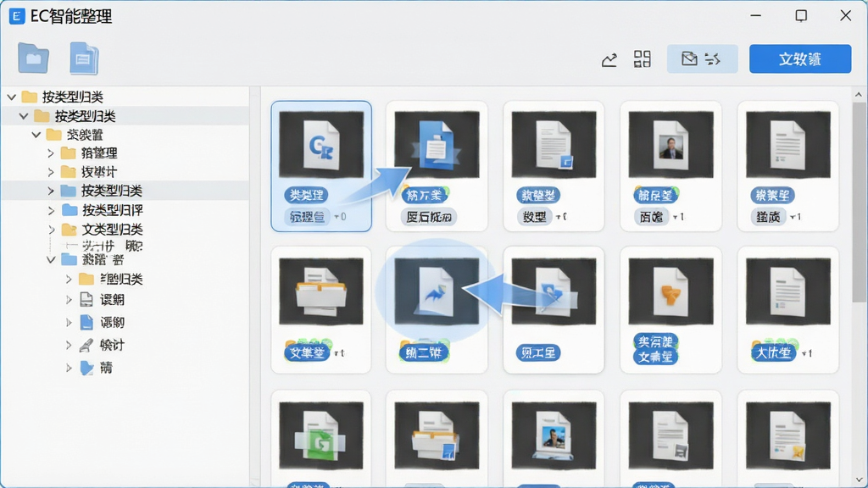Open the document thumbnail with the blue curved arrow
Viewport: 868px width, 488px height.
pos(437,291)
